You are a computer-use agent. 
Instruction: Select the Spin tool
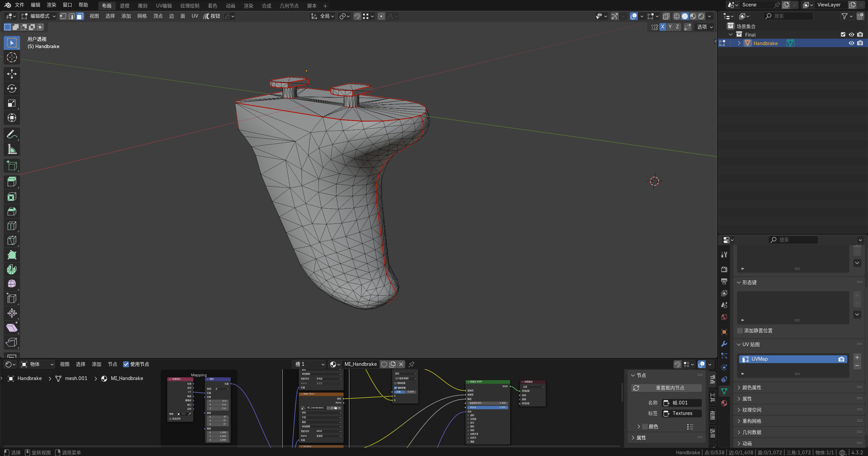(12, 270)
